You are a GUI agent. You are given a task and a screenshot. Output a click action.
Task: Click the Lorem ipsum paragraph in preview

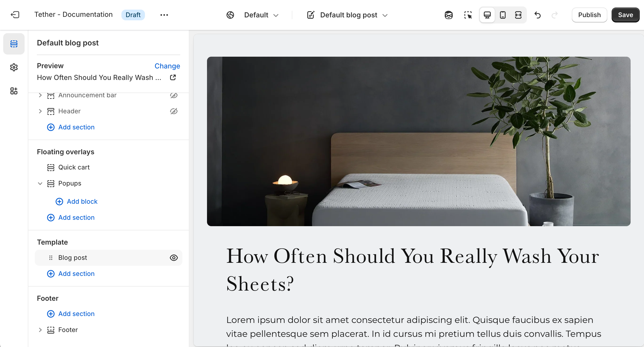pyautogui.click(x=413, y=331)
